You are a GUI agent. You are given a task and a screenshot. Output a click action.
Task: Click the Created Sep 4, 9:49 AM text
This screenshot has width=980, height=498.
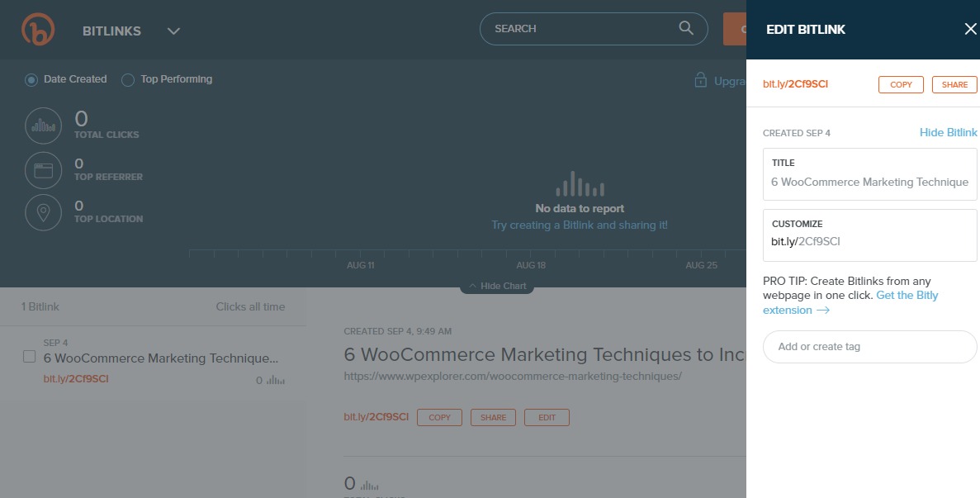pos(397,331)
